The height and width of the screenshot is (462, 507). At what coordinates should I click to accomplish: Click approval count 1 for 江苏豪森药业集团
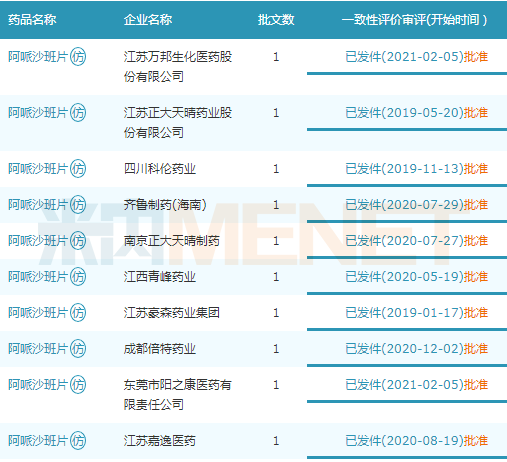click(x=276, y=313)
